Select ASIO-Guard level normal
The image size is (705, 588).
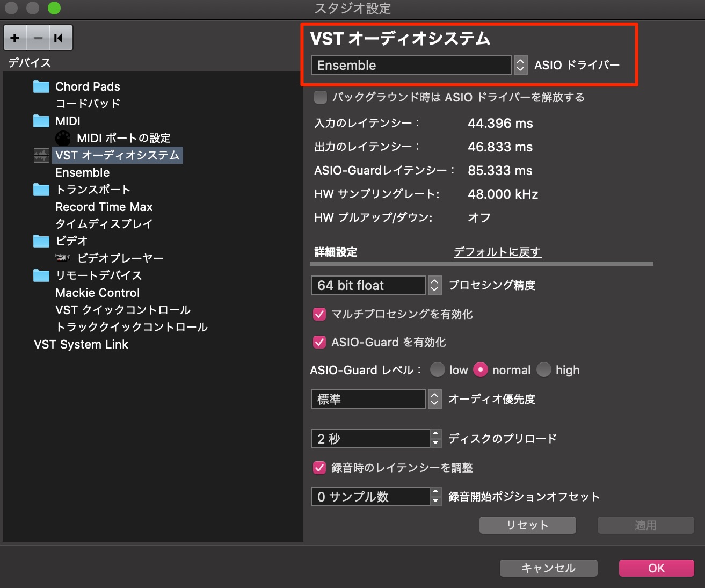pyautogui.click(x=481, y=370)
